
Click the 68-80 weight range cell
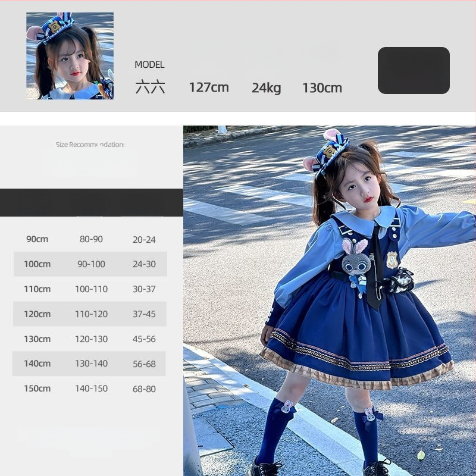[x=144, y=389]
